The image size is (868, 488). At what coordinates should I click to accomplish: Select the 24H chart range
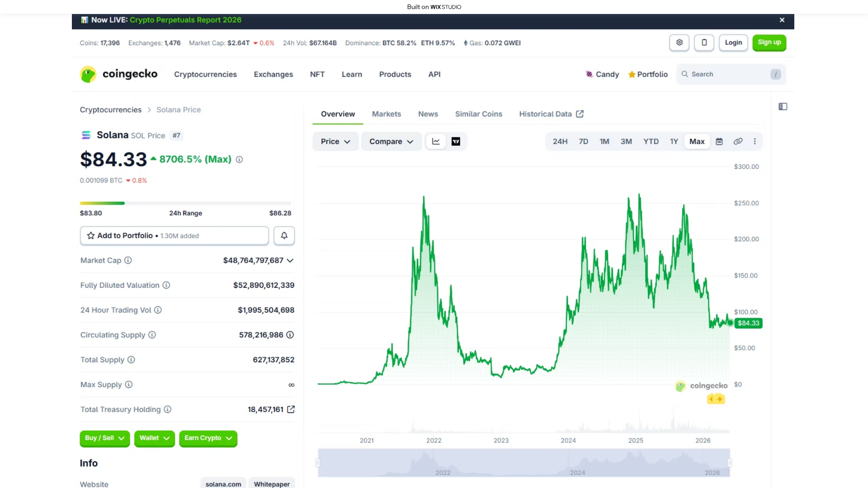tap(560, 141)
